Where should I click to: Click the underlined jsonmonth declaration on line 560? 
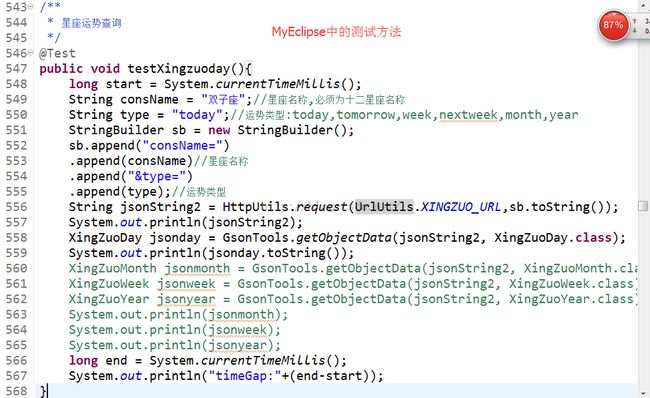(x=197, y=269)
